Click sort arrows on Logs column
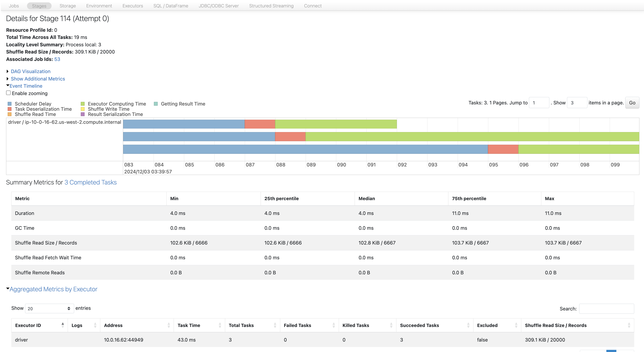The image size is (644, 352). pos(95,325)
